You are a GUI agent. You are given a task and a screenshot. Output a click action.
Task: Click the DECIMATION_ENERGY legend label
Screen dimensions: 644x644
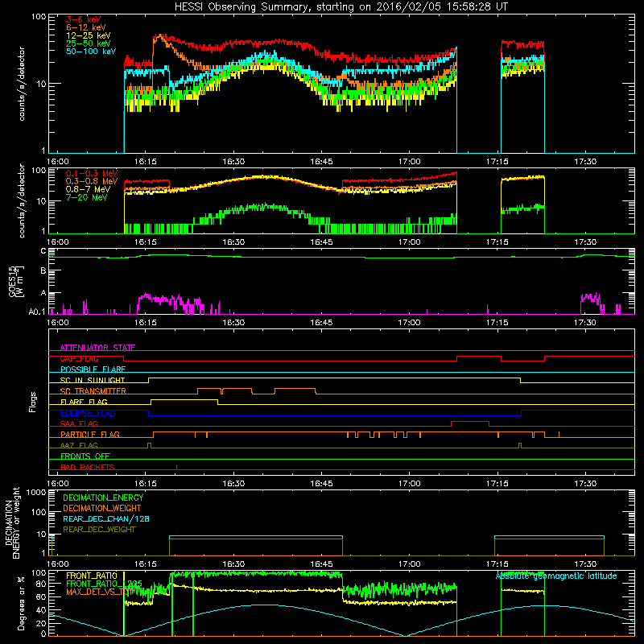[103, 497]
